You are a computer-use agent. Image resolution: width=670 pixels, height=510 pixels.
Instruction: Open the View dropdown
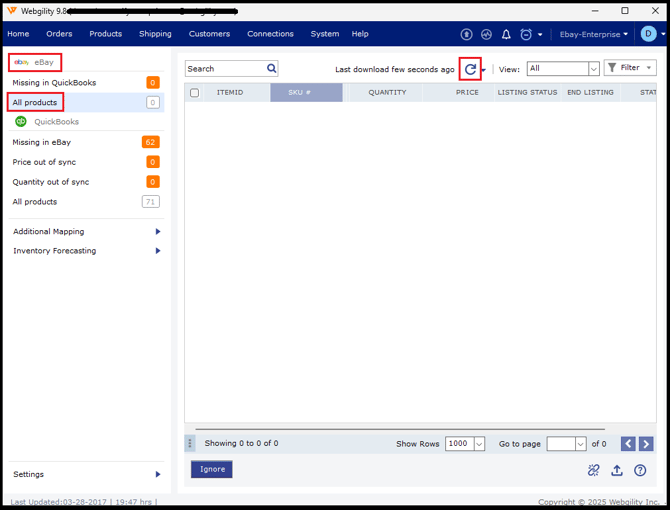(x=563, y=69)
